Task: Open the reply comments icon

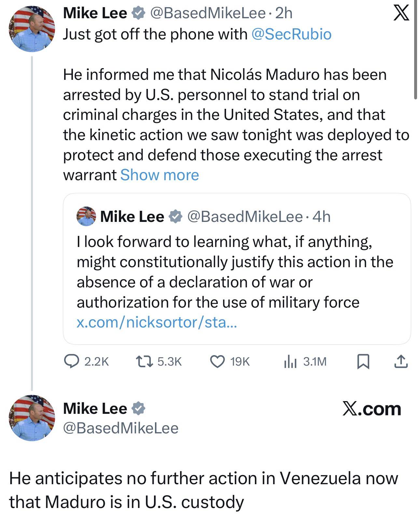Action: pos(70,361)
